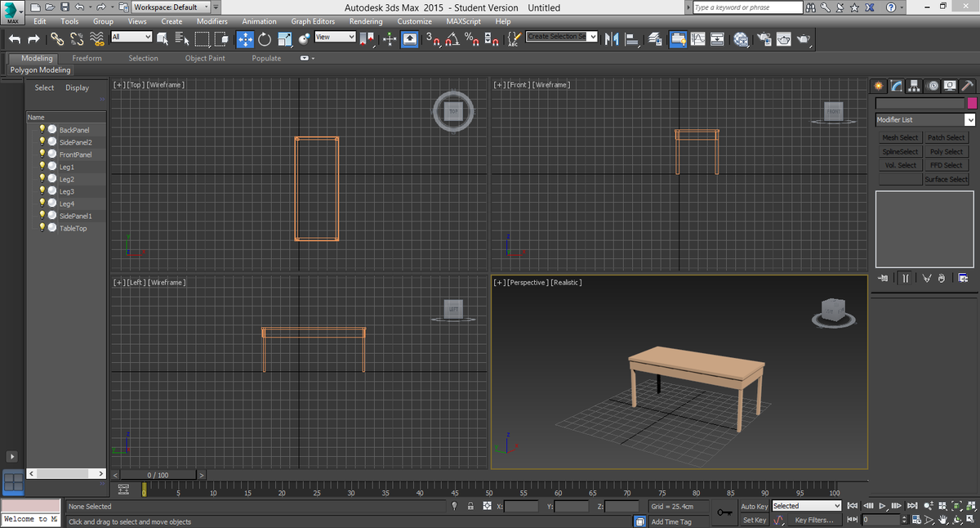Click the Surface Select button
The width and height of the screenshot is (980, 528).
pos(947,180)
